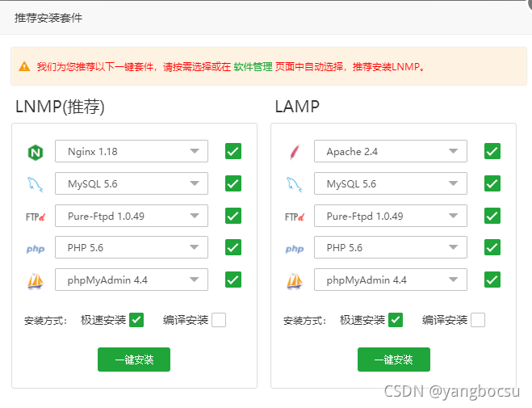Open phpMyAdmin 4.4 dropdown in LNMP
The image size is (532, 408).
pos(132,280)
